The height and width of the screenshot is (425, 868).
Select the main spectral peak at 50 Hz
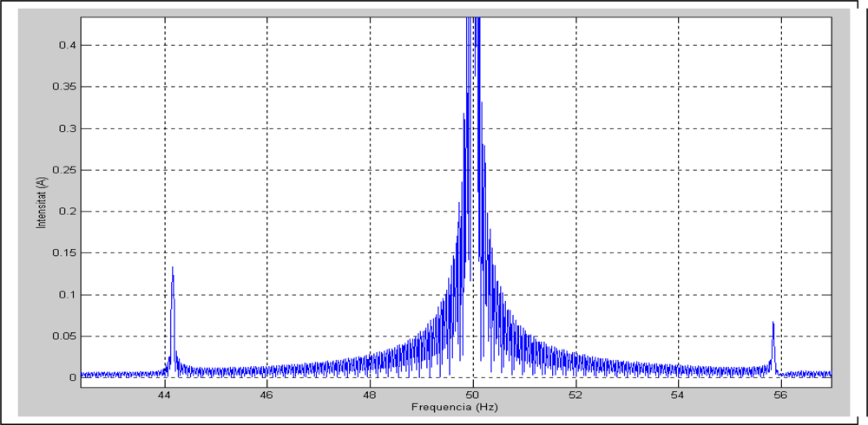coord(474,52)
